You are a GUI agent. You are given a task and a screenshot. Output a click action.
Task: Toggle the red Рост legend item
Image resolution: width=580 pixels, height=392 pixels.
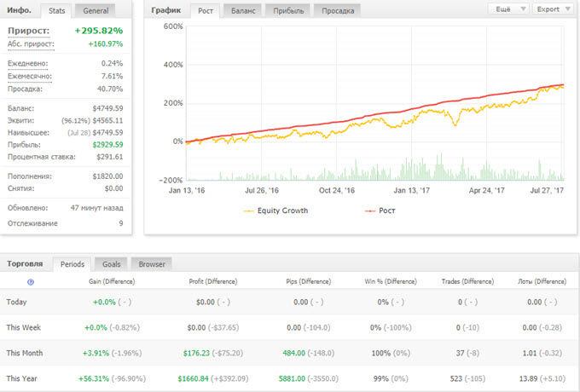point(380,210)
